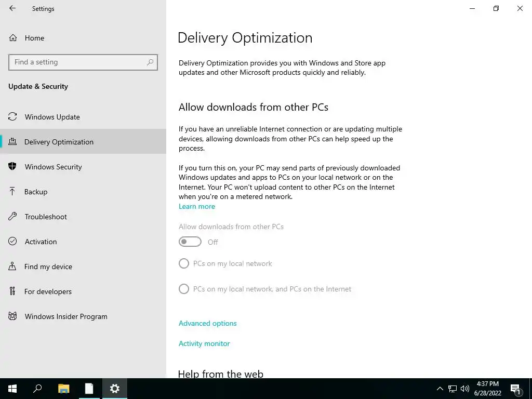Click the Delivery Optimization page heading
This screenshot has height=399, width=532.
point(245,37)
